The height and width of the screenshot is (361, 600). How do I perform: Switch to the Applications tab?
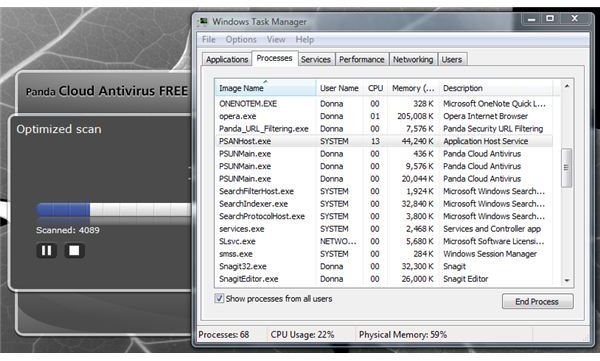(x=227, y=59)
